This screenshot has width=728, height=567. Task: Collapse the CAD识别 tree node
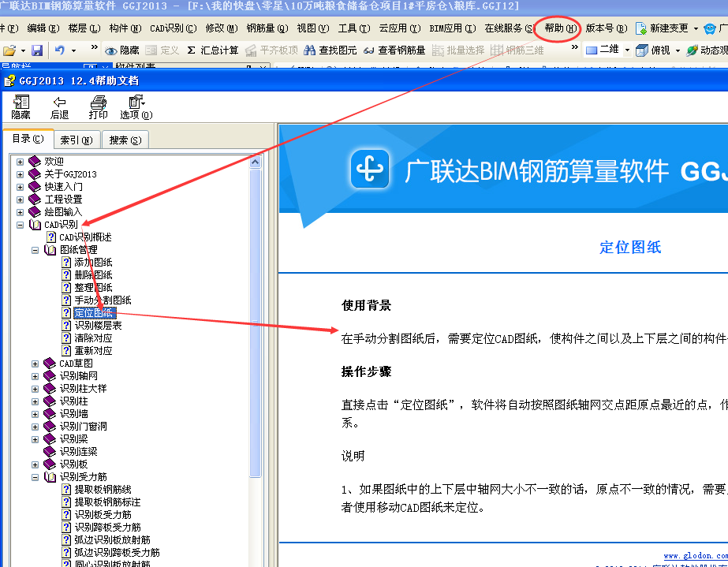coord(20,225)
